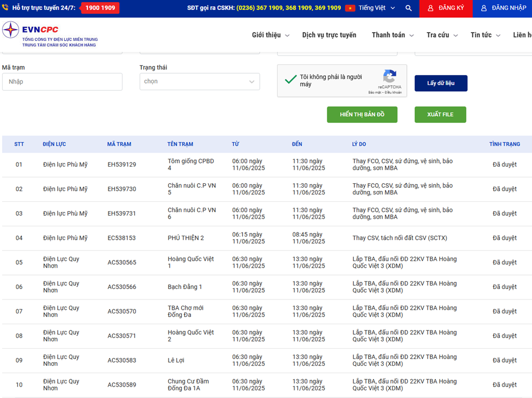Expand the Giới thiệu menu

pyautogui.click(x=270, y=35)
